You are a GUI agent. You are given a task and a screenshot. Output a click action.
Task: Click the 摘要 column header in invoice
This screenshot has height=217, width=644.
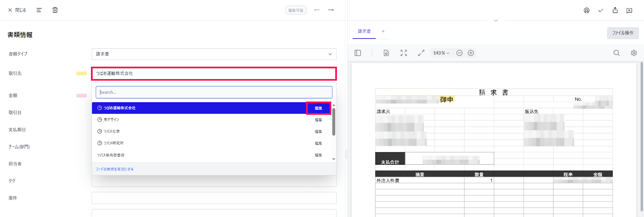click(x=420, y=174)
